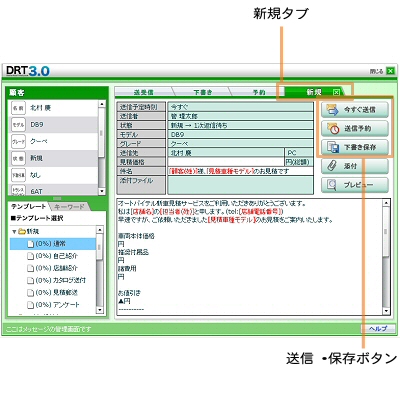
Task: Select the 新規 tab
Action: click(x=314, y=92)
